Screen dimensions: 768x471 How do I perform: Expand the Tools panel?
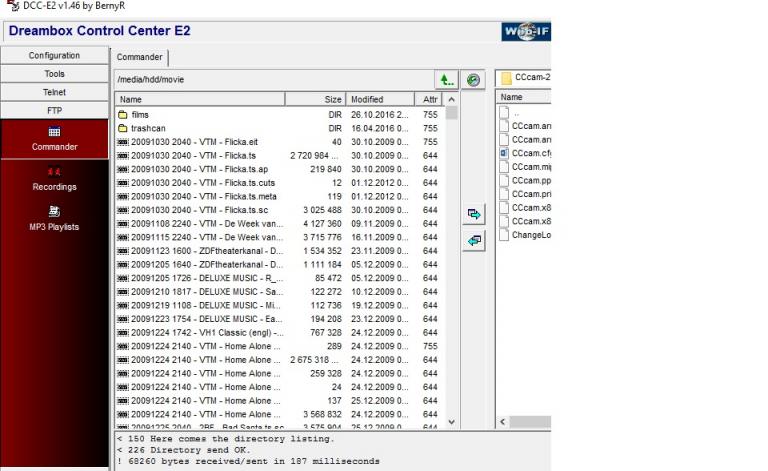pos(54,74)
